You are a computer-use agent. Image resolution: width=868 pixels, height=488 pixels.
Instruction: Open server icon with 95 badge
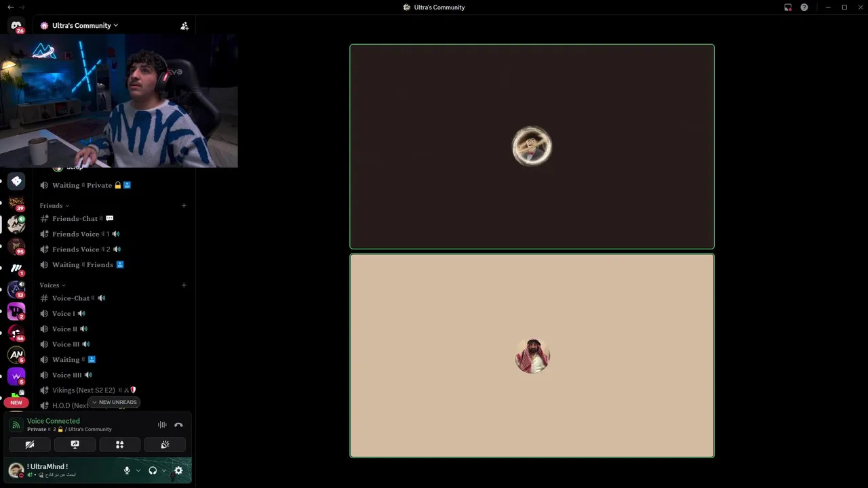tap(16, 246)
